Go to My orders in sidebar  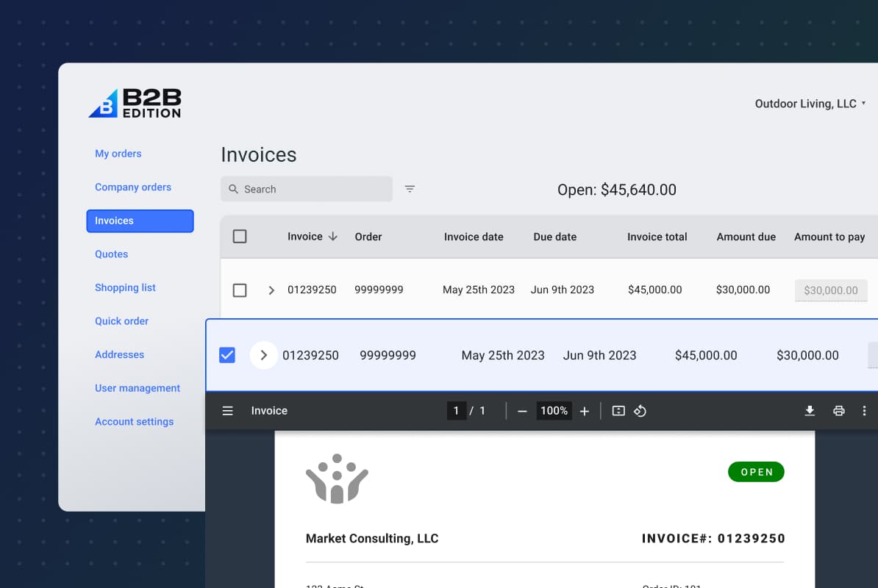tap(118, 154)
